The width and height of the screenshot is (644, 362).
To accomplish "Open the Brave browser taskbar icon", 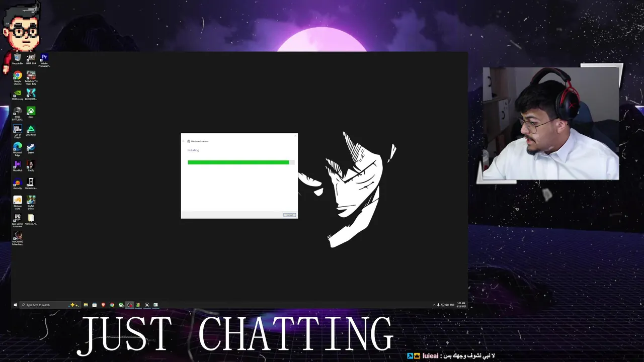I will [x=103, y=305].
